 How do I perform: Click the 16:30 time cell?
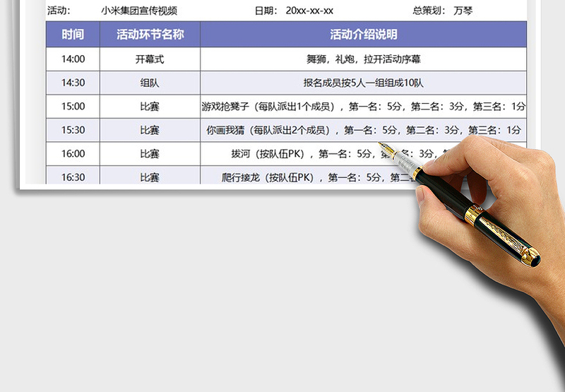click(73, 175)
